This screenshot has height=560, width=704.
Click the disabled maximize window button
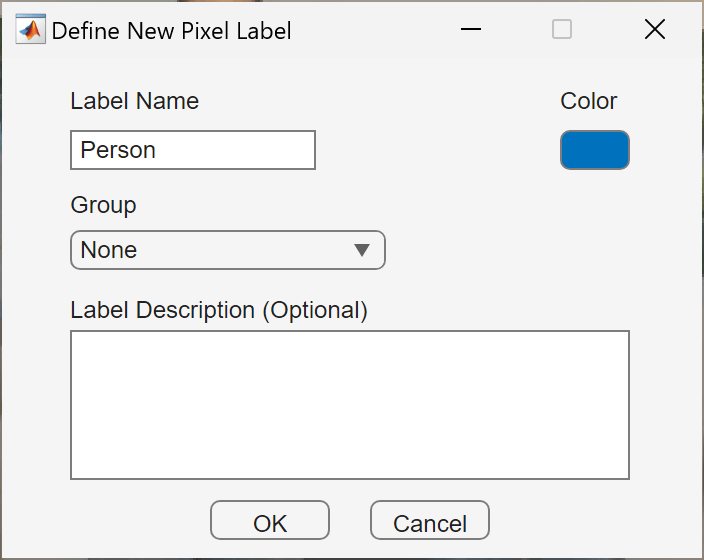click(562, 30)
